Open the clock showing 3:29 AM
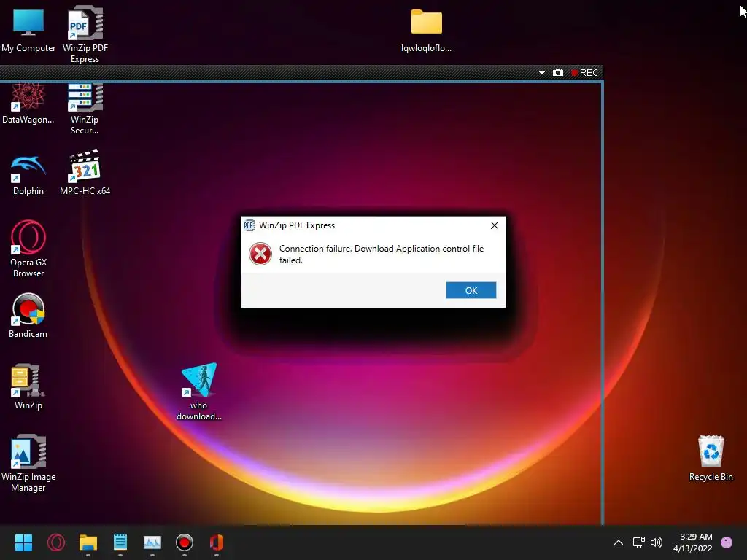747x560 pixels. pos(693,542)
